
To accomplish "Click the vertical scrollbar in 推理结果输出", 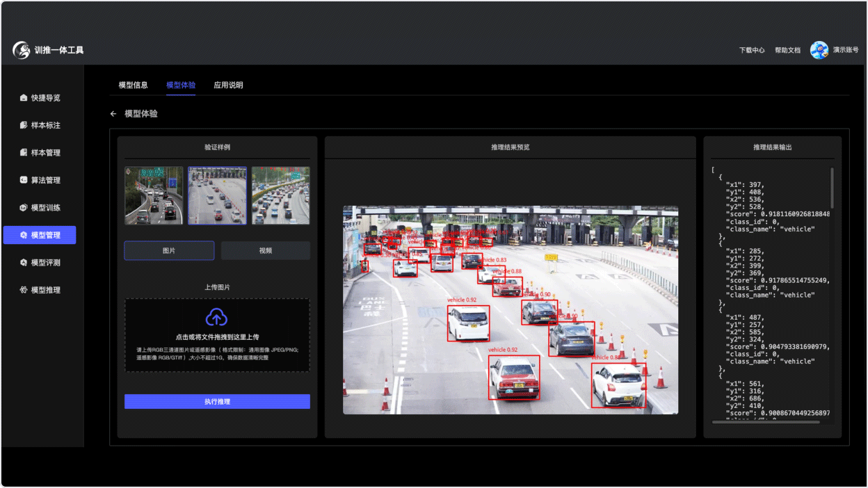I will click(832, 184).
